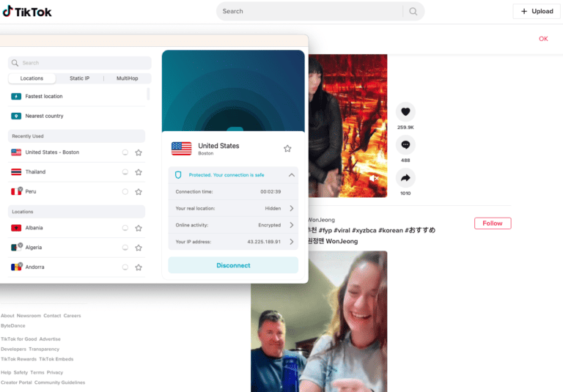
Task: Open the Careers footer link
Action: coord(72,316)
